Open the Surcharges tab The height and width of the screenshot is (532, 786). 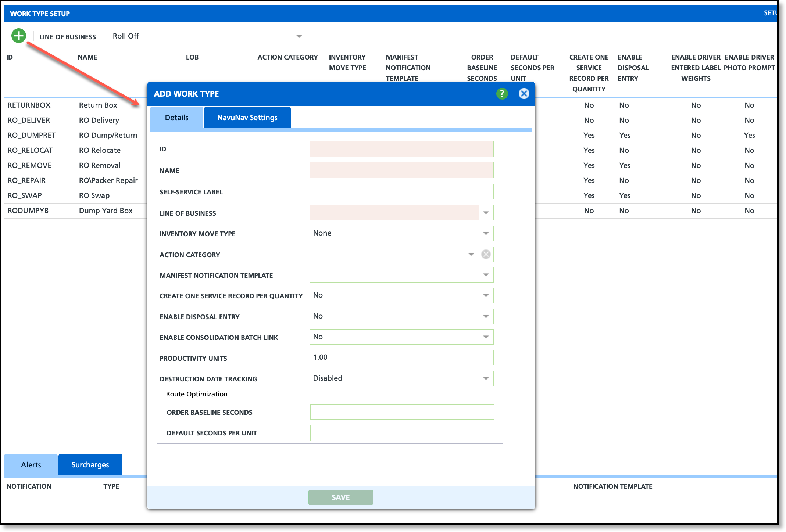point(90,465)
